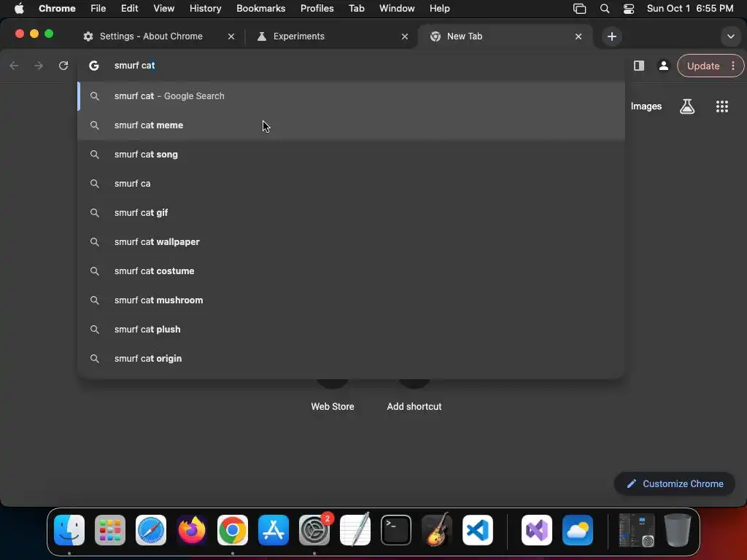747x560 pixels.
Task: Select suggestion 'smurf cat wallpaper'
Action: [351, 242]
